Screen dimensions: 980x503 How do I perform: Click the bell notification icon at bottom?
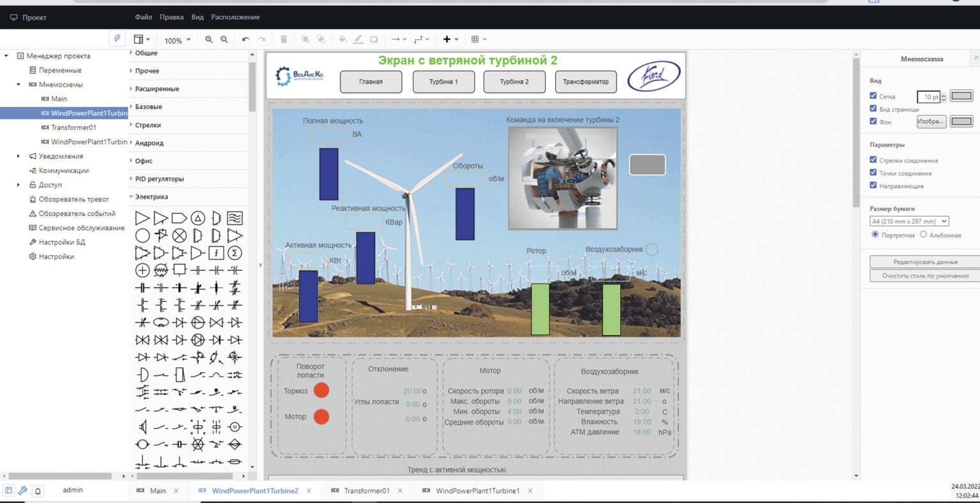[x=38, y=491]
